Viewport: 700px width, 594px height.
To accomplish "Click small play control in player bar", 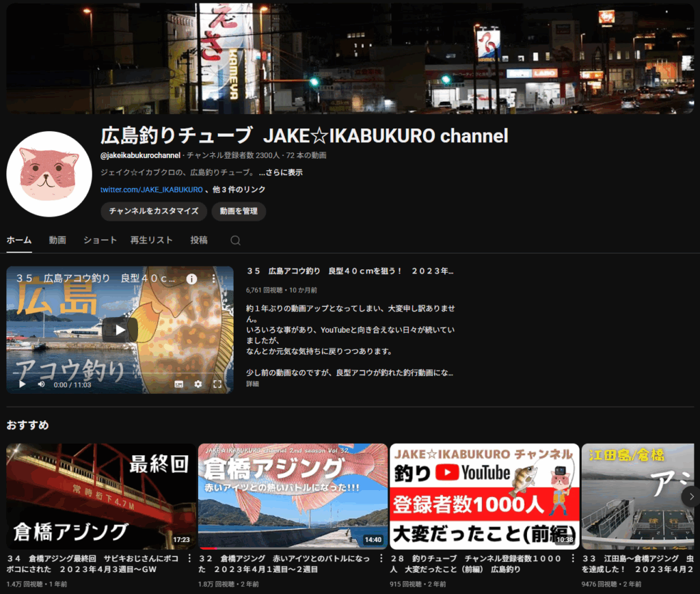I will coord(23,384).
